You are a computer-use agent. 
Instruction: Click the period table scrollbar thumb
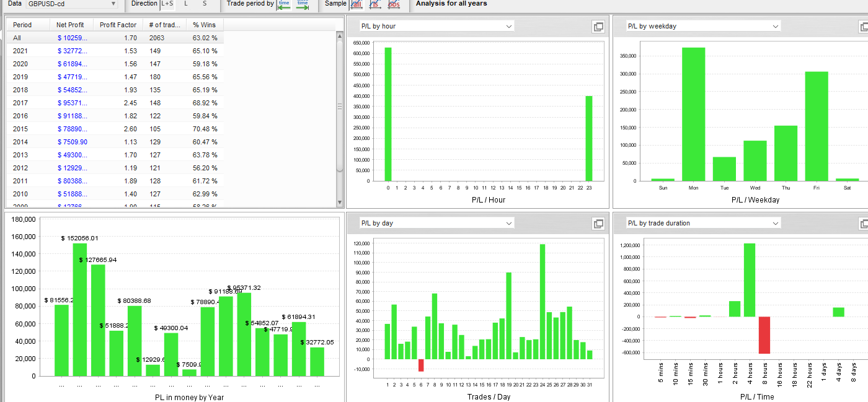point(339,106)
